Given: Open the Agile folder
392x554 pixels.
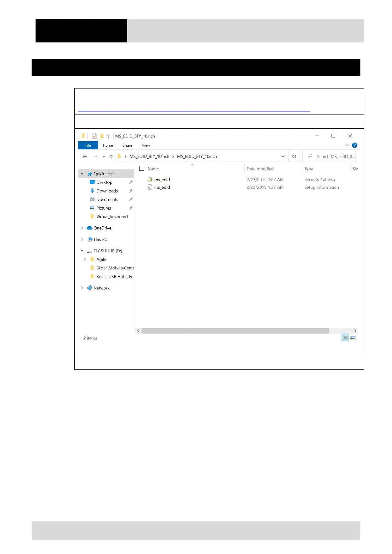Looking at the screenshot, I should pyautogui.click(x=101, y=260).
